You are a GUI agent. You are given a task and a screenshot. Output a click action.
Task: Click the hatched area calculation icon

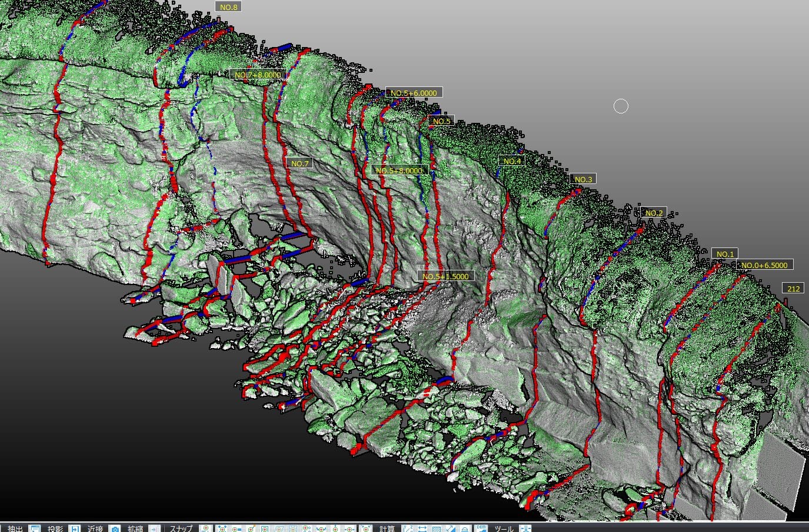tap(436, 528)
